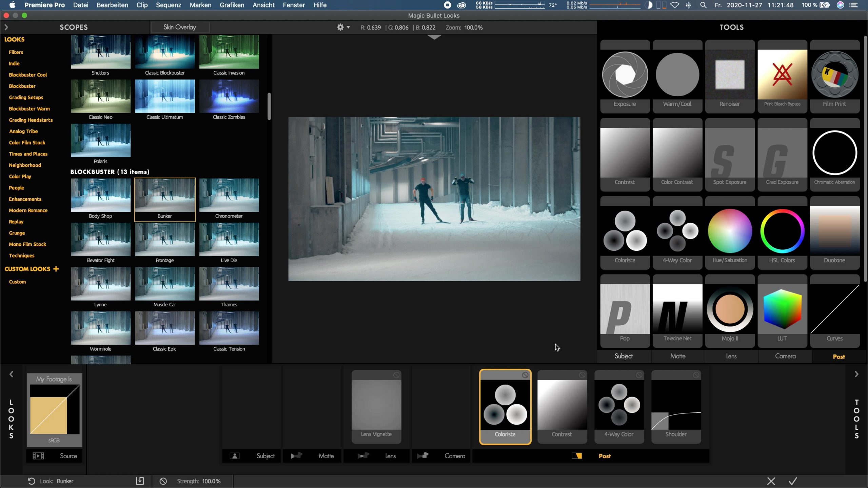Screen dimensions: 868x488
Task: Choose the HSL Colors tool
Action: pyautogui.click(x=782, y=231)
